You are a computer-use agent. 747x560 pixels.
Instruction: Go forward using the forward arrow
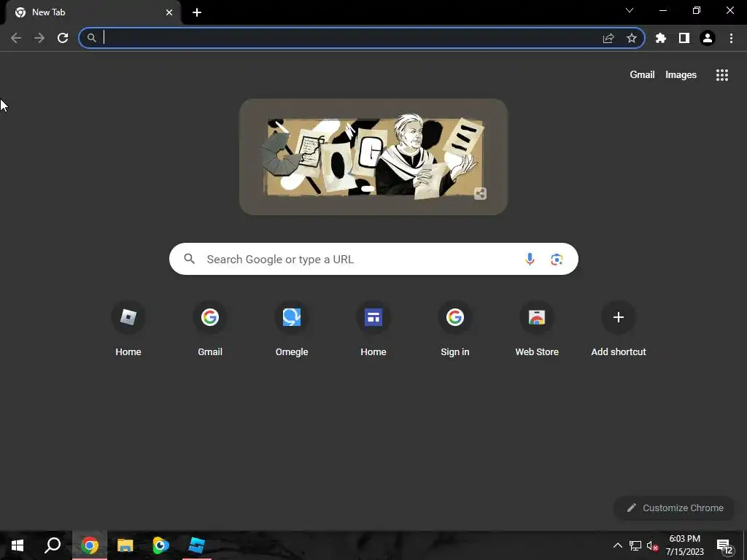pos(39,38)
